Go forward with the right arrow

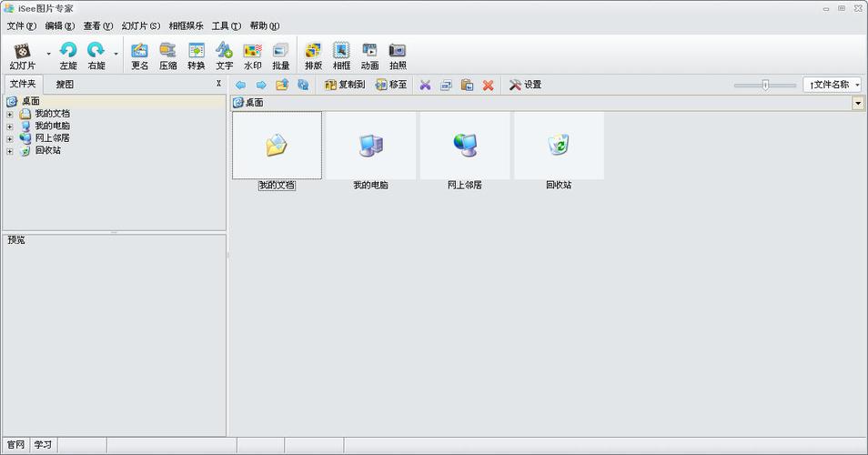(x=261, y=85)
